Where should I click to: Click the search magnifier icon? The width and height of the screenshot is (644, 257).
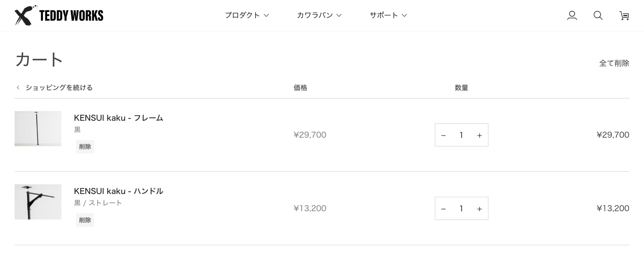click(x=598, y=15)
